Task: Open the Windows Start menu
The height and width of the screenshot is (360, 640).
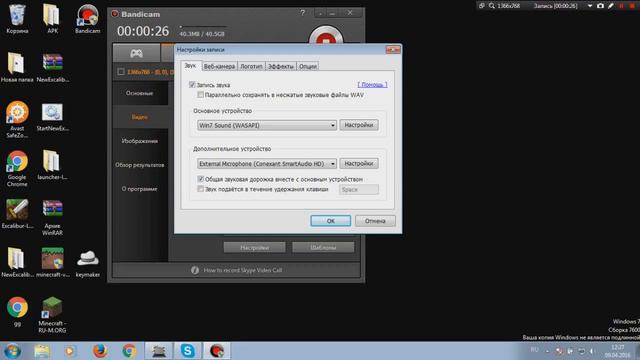Action: [x=12, y=351]
